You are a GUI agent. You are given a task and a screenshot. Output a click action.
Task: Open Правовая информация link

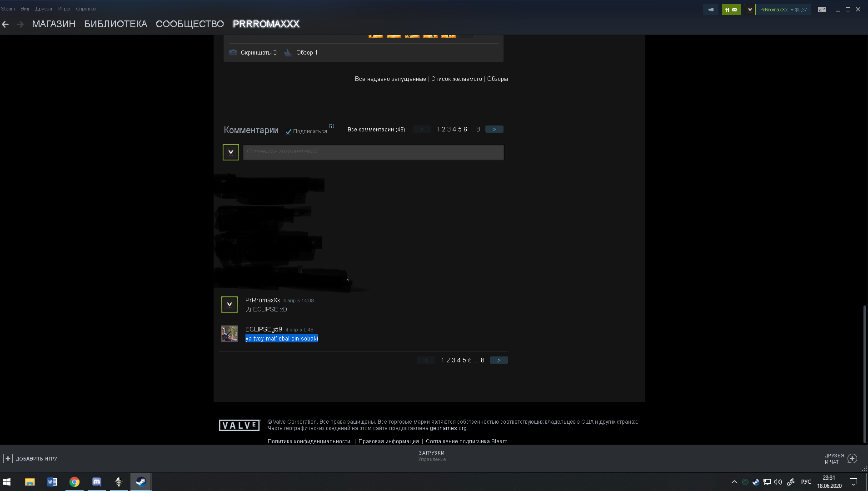(x=389, y=441)
